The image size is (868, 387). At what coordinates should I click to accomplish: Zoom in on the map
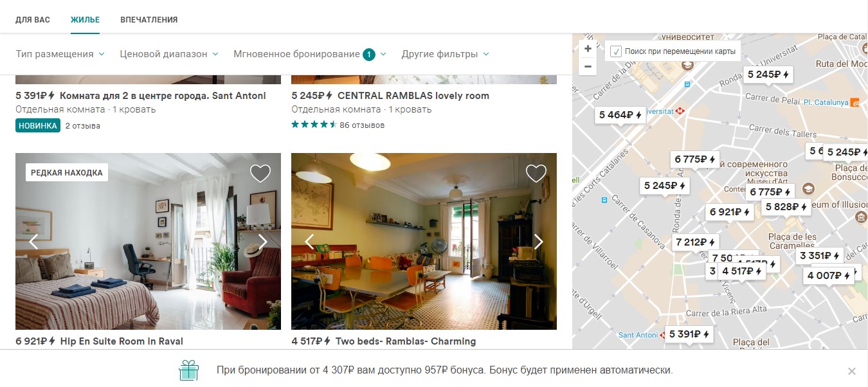[x=588, y=49]
